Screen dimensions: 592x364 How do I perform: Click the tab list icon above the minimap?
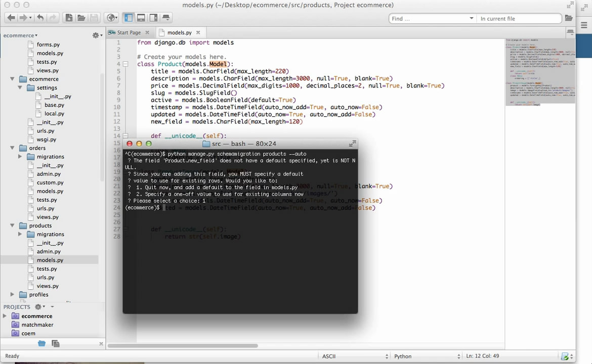pyautogui.click(x=570, y=32)
